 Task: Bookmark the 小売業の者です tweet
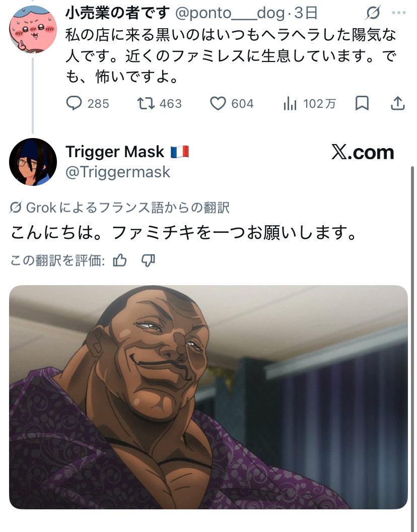coord(362,103)
